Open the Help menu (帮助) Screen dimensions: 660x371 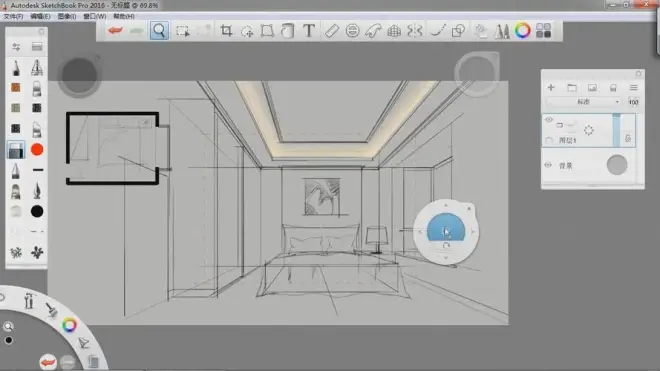(123, 16)
